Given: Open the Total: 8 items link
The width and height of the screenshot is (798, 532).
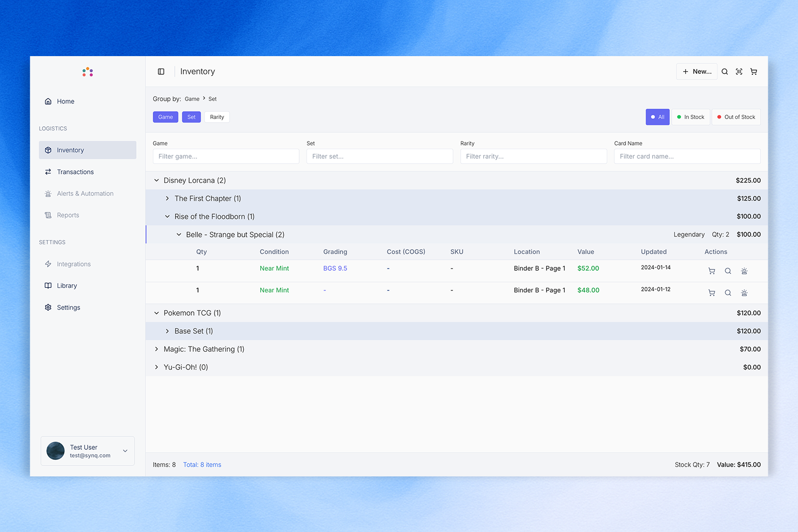Looking at the screenshot, I should tap(202, 464).
